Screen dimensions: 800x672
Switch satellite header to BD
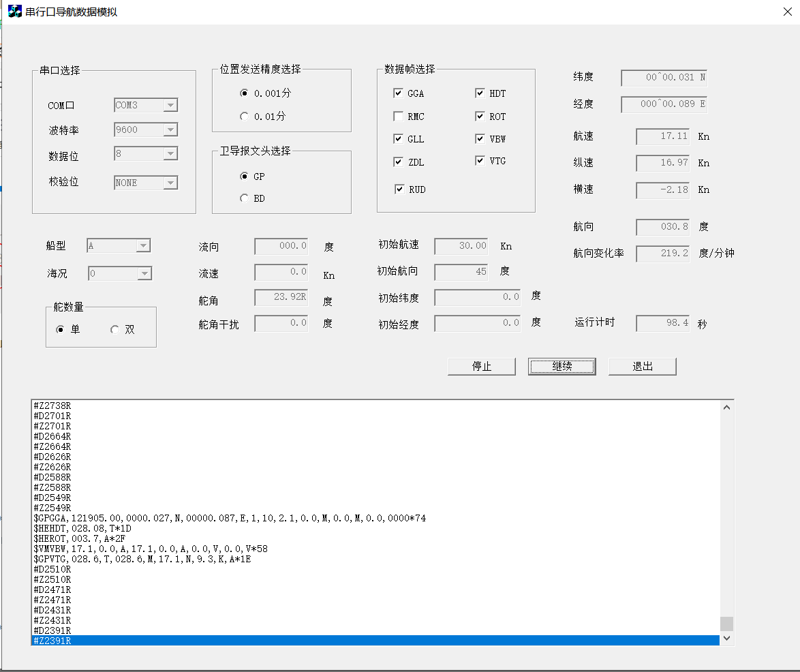click(244, 198)
